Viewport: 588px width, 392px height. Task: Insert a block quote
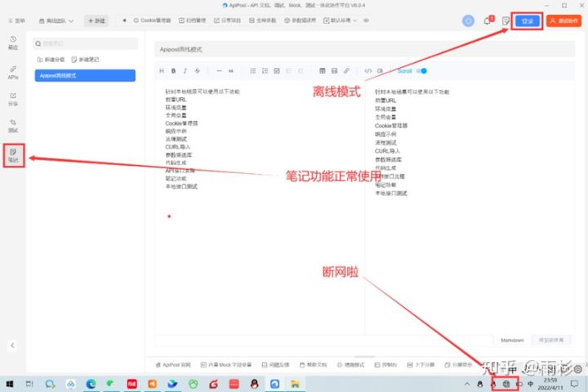click(231, 70)
